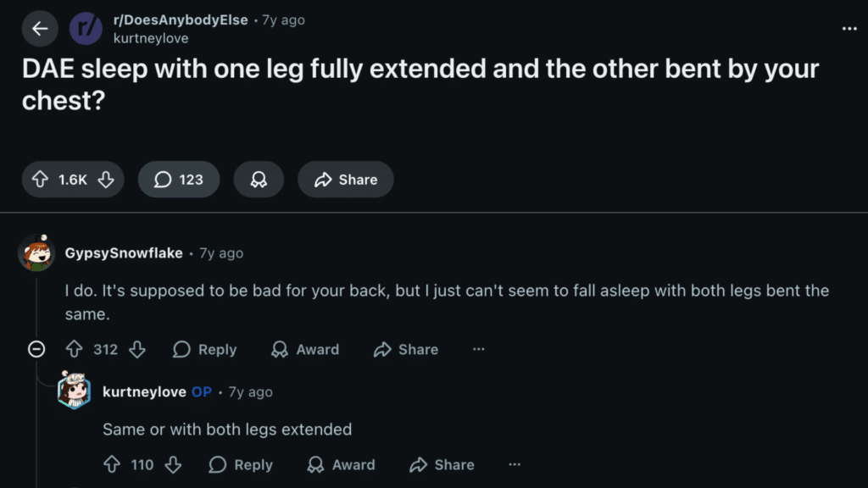Open the comments section showing 123 comments
The height and width of the screenshot is (488, 868).
click(178, 180)
